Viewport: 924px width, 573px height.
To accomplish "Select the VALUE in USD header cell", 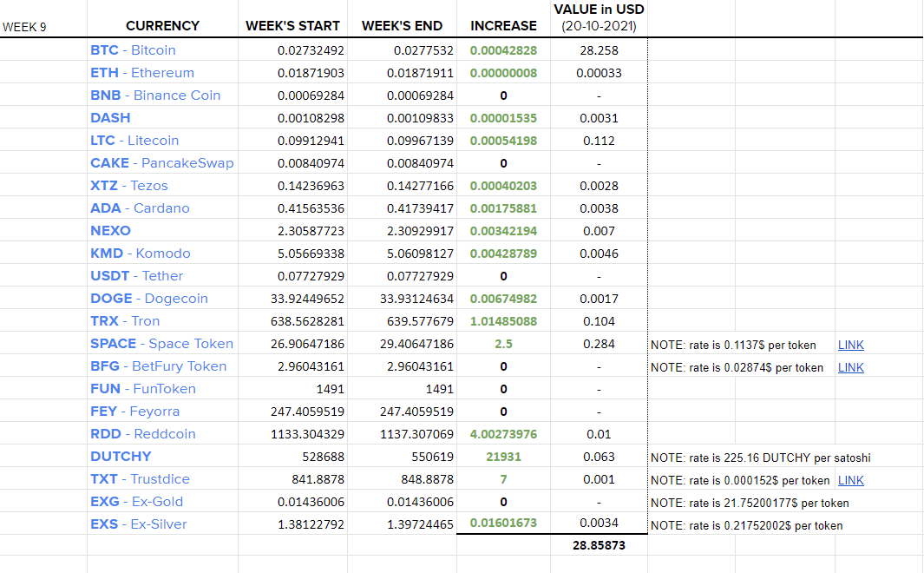I will point(599,17).
